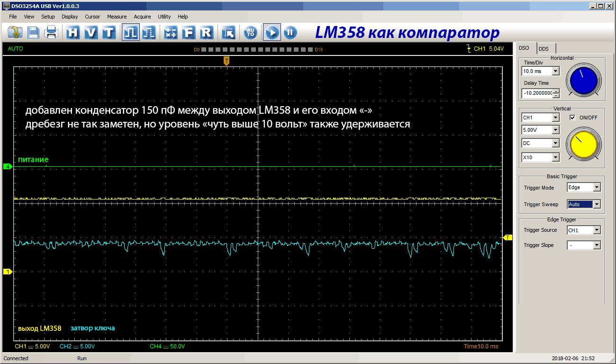Open the Trigger Slope dropdown
The height and width of the screenshot is (364, 616).
pyautogui.click(x=597, y=245)
